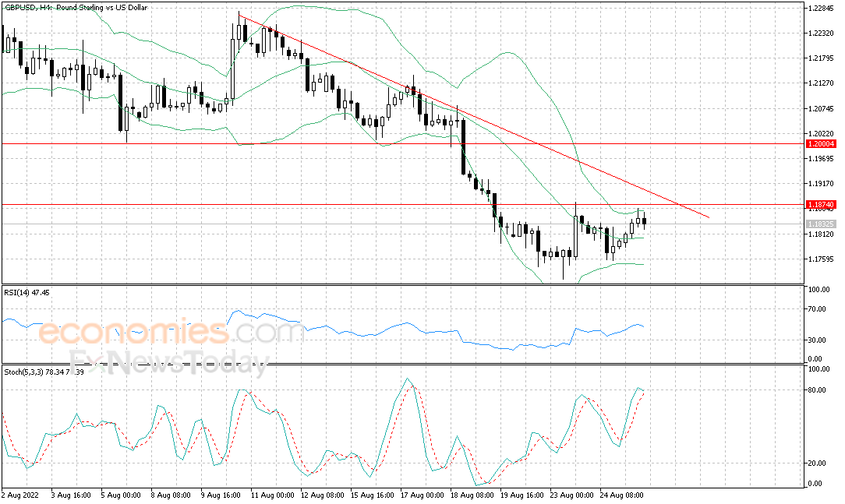Click the RSI(14) 47.45 indicator label
The image size is (845, 504).
[27, 292]
